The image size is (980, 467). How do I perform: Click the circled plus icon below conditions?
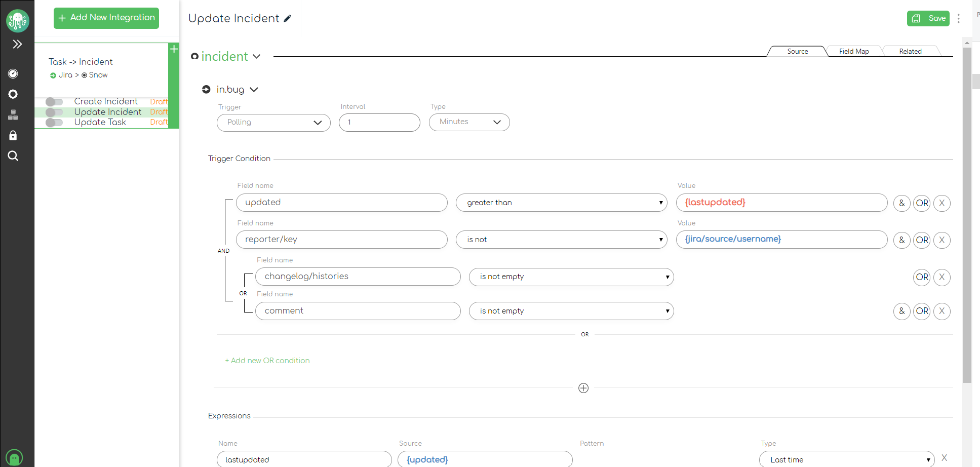[x=583, y=388]
